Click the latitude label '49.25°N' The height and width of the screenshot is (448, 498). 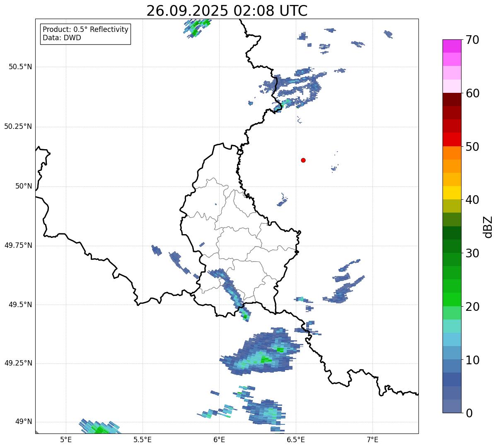click(18, 363)
